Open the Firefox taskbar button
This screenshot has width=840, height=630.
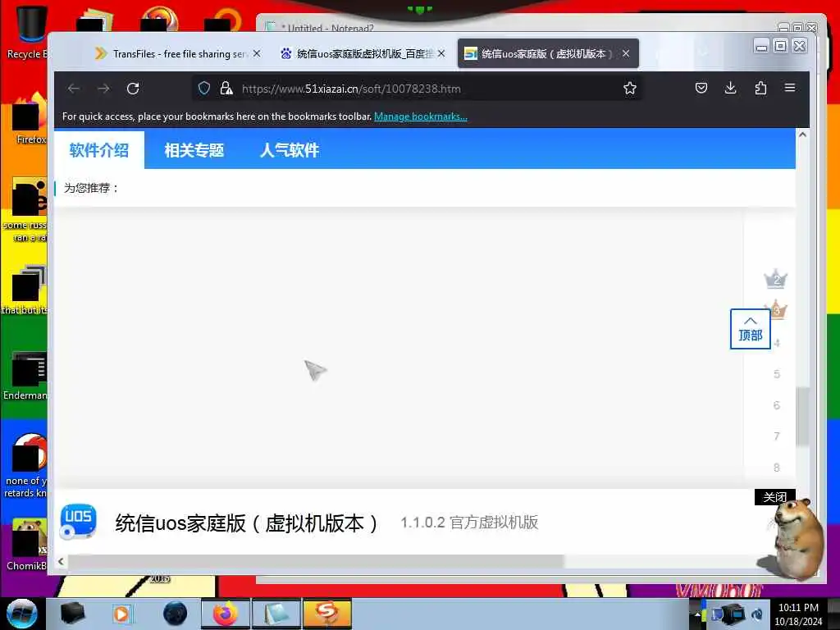pyautogui.click(x=225, y=614)
